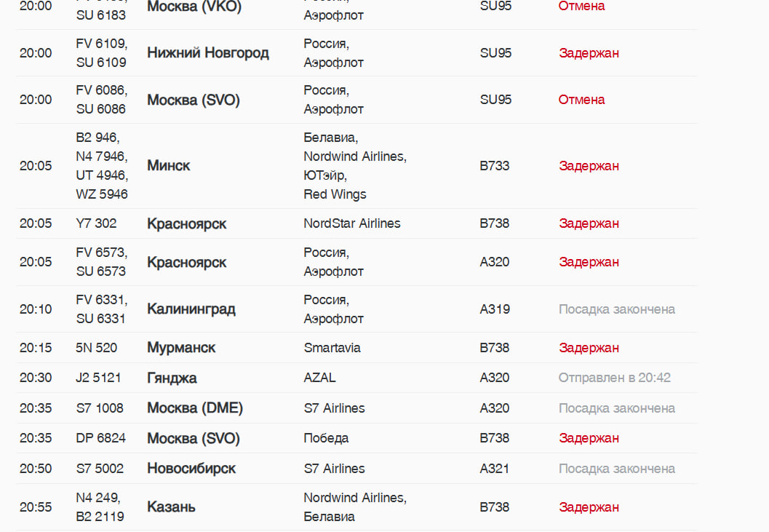Select flight number S7 1008
Image resolution: width=769 pixels, height=532 pixels.
100,408
